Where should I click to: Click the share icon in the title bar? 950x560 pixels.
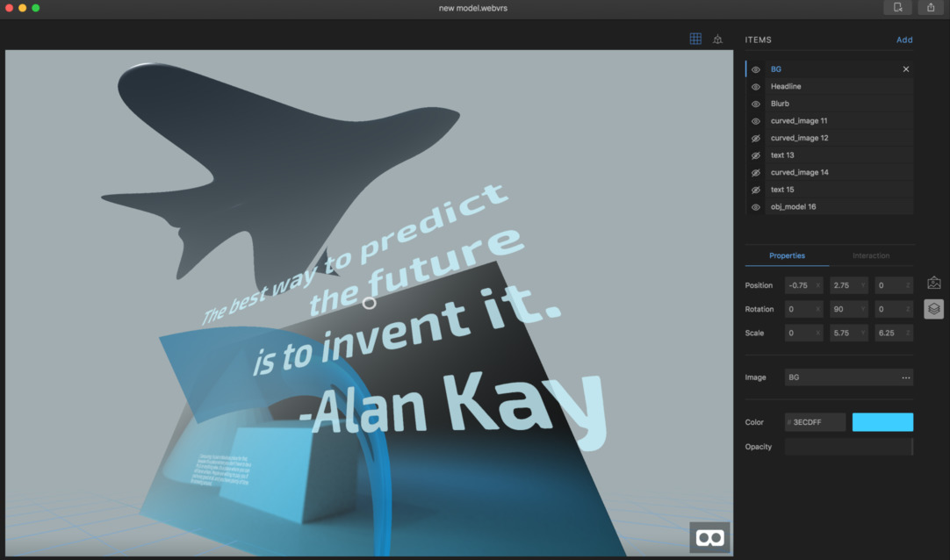pyautogui.click(x=930, y=8)
